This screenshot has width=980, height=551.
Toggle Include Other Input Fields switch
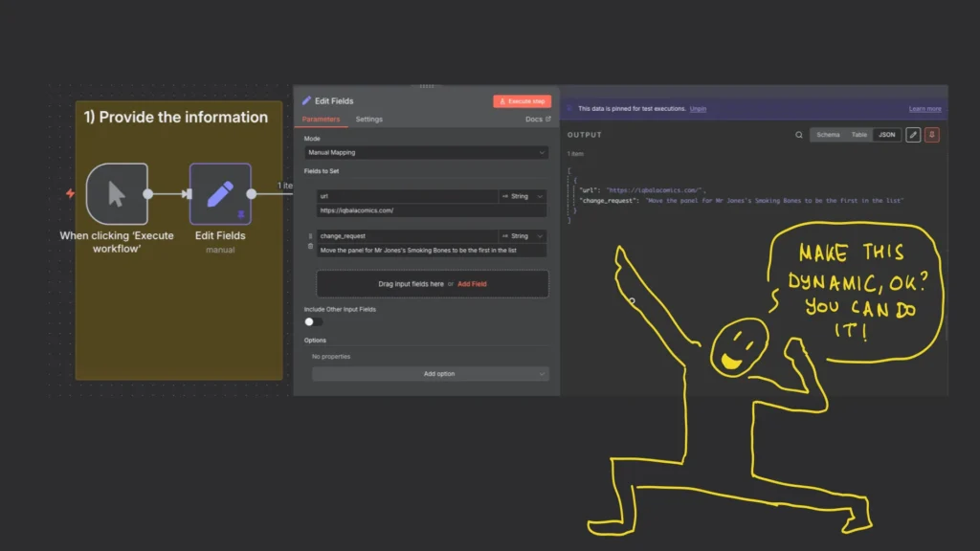point(314,321)
